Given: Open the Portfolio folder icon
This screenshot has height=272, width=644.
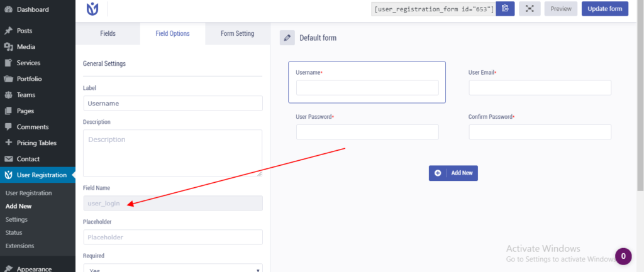Looking at the screenshot, I should tap(8, 79).
